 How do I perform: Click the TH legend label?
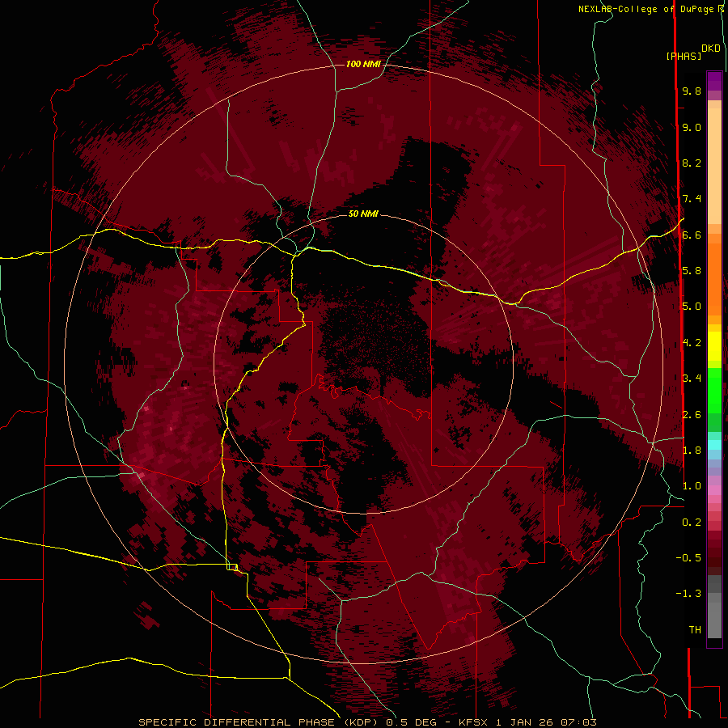point(695,630)
